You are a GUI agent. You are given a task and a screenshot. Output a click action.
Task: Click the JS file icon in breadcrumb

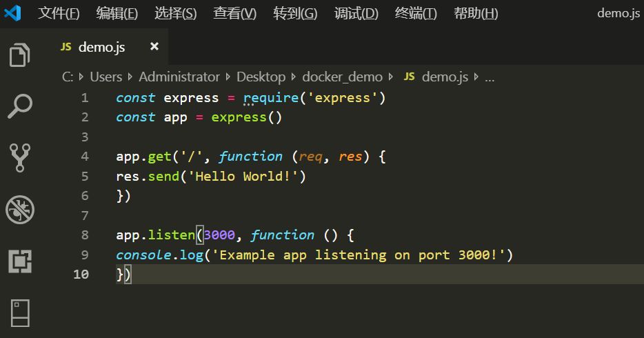click(x=409, y=77)
